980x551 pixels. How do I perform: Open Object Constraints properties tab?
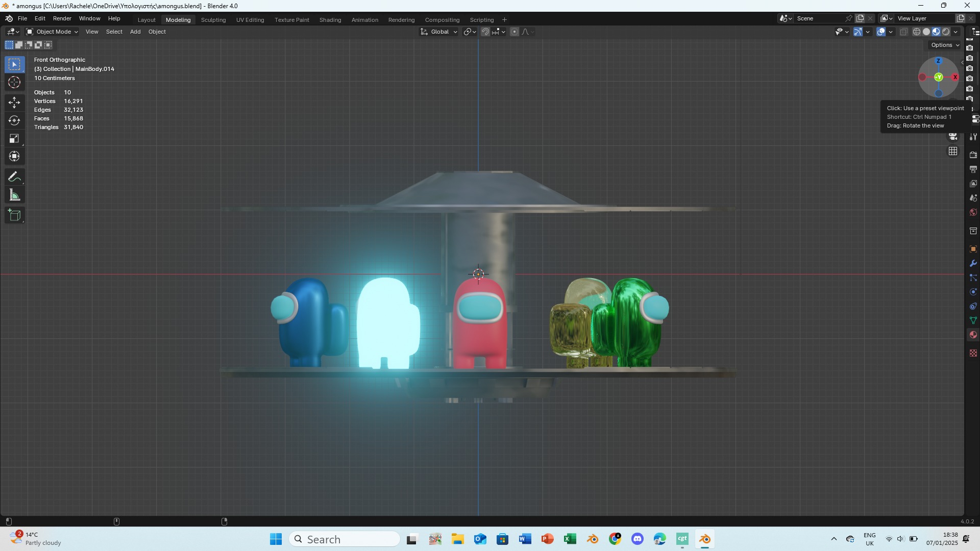[973, 306]
